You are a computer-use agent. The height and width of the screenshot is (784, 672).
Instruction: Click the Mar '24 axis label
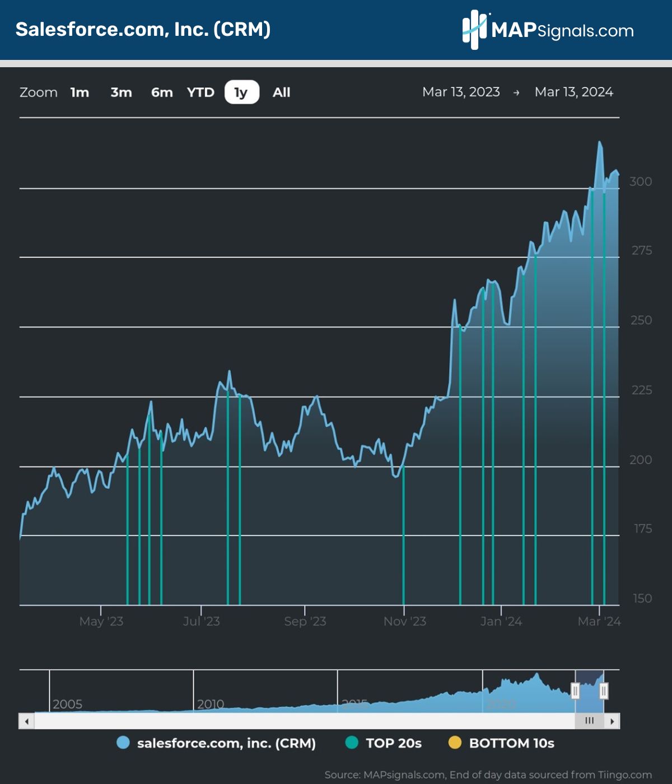599,621
